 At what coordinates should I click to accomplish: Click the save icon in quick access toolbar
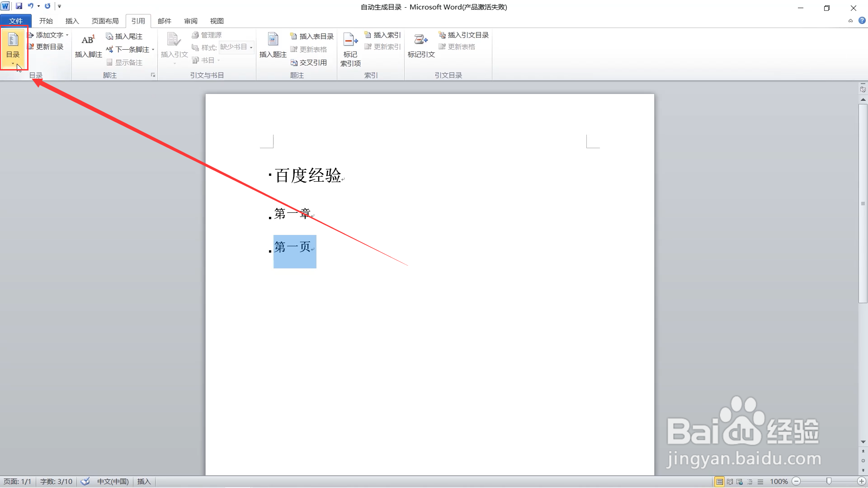click(x=19, y=6)
